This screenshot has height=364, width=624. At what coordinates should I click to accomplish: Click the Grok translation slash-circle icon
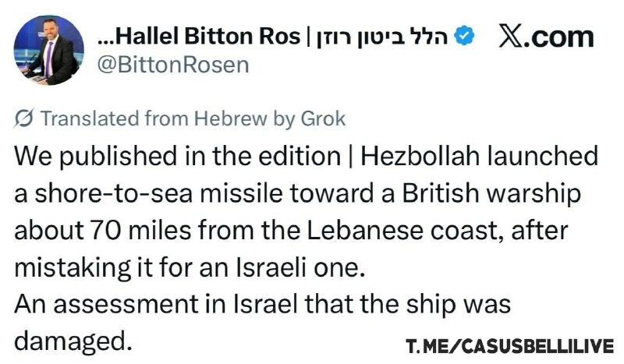pyautogui.click(x=24, y=118)
